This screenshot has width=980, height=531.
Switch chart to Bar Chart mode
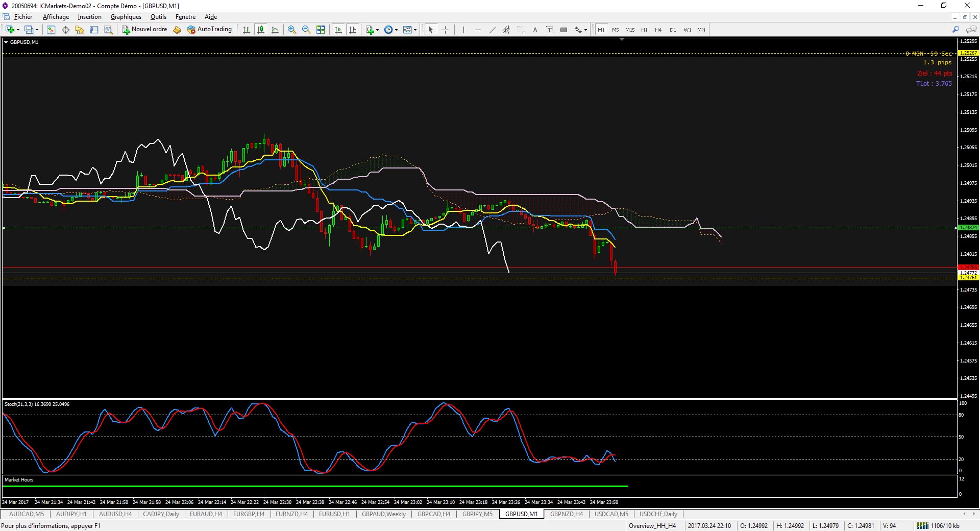point(247,30)
